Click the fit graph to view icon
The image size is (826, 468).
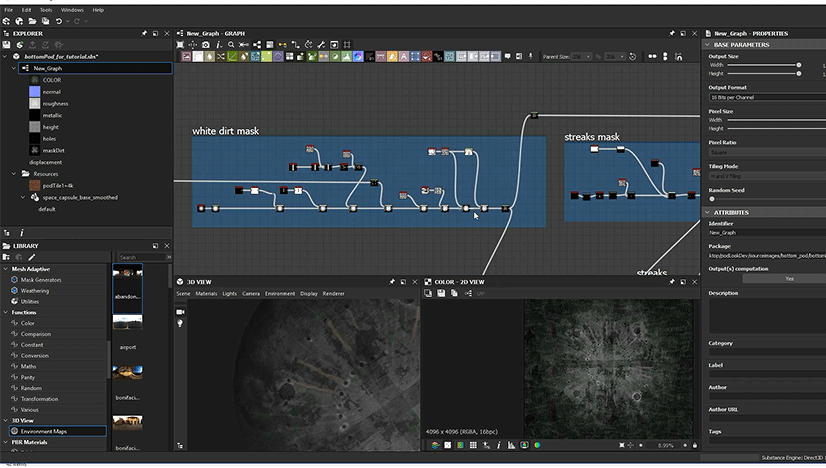(x=180, y=45)
